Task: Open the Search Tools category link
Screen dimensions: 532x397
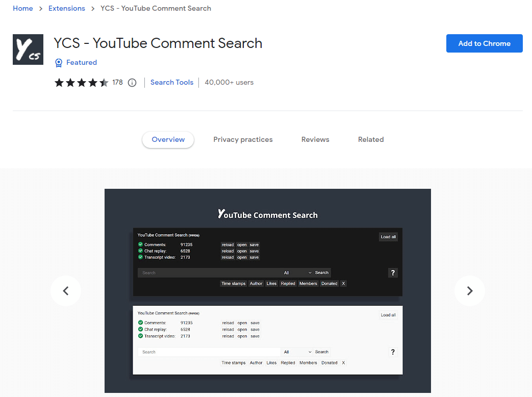Action: click(172, 83)
